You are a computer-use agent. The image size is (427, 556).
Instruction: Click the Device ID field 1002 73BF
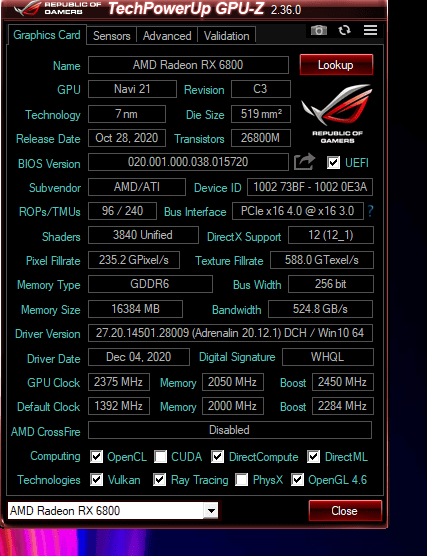pos(310,187)
